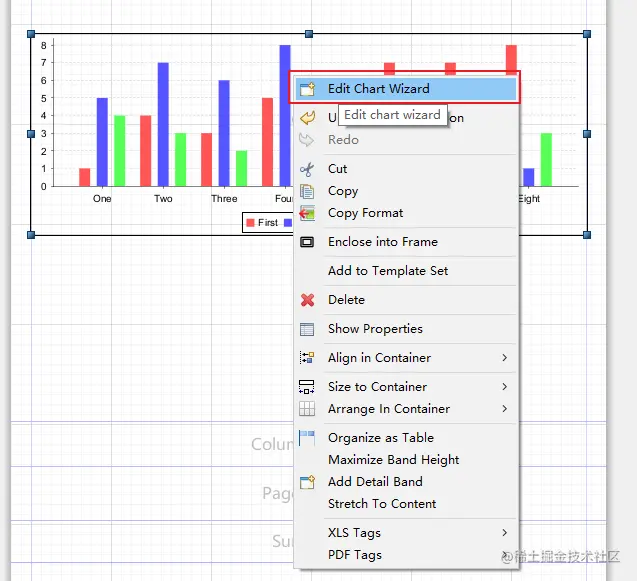
Task: Click the red bar of category One
Action: click(x=84, y=178)
